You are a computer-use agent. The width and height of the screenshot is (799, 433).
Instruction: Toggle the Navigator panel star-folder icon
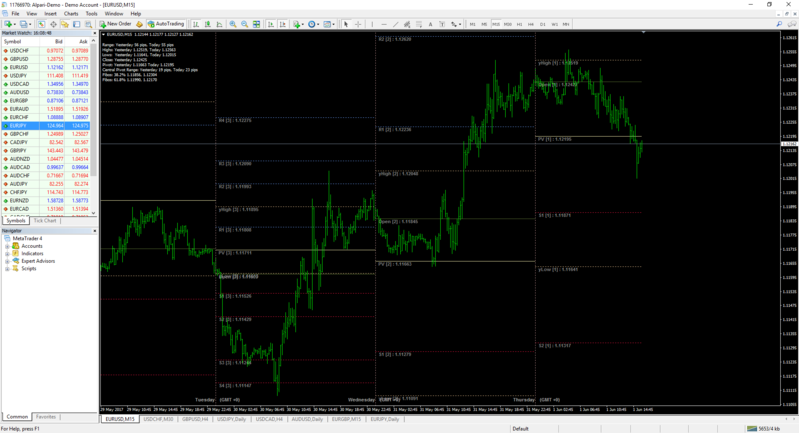pos(65,24)
